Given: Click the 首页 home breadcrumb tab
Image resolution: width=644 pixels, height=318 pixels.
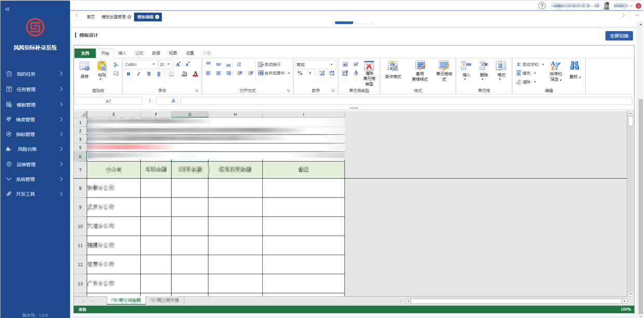Looking at the screenshot, I should point(91,17).
